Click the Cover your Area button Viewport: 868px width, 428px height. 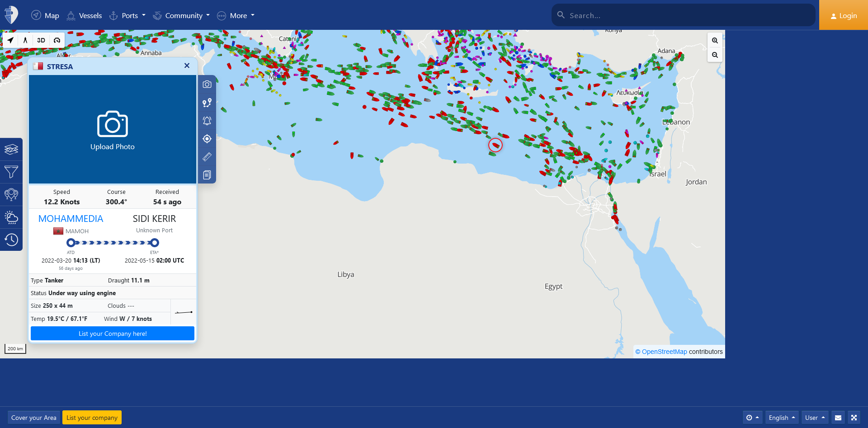tap(34, 418)
